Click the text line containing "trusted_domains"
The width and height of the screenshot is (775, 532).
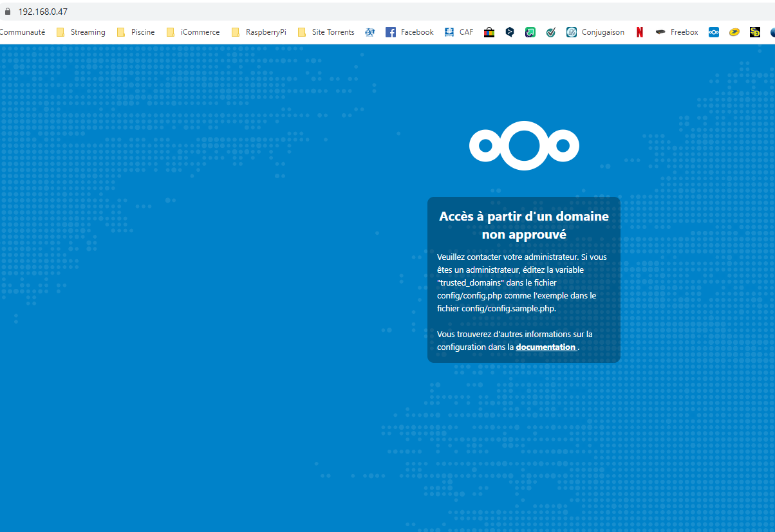click(497, 282)
